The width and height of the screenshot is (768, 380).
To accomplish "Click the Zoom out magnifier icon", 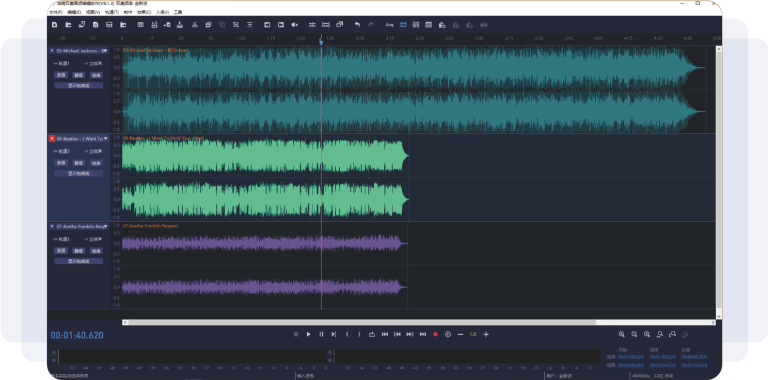I will (x=634, y=334).
